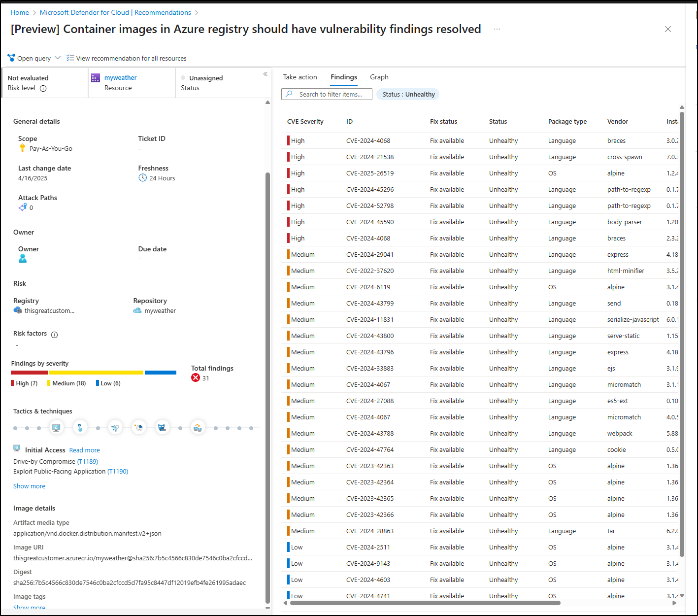Select the hand pointer tactic icon
This screenshot has height=616, width=698.
point(80,428)
